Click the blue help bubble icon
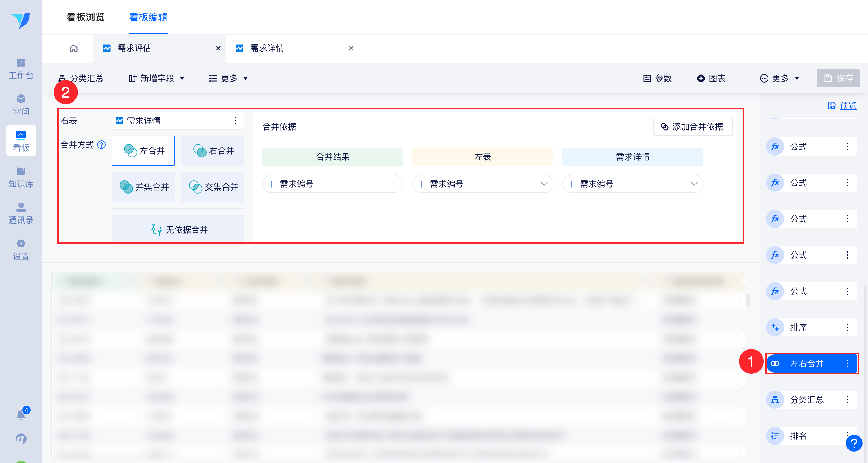 (854, 443)
